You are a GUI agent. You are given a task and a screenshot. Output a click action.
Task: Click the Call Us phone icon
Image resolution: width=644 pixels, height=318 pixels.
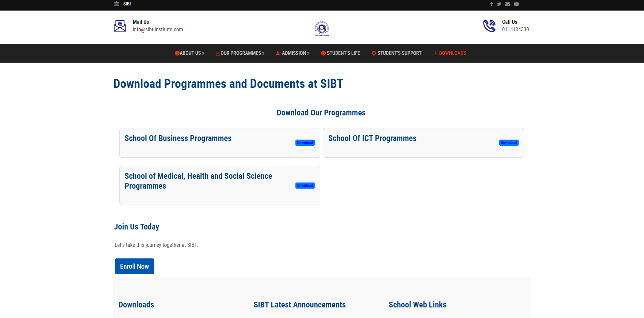(x=489, y=26)
